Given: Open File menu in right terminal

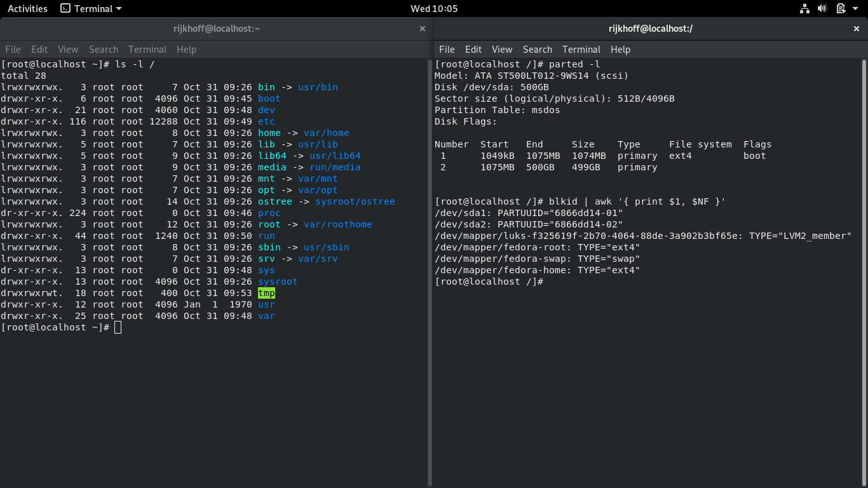Looking at the screenshot, I should coord(447,49).
